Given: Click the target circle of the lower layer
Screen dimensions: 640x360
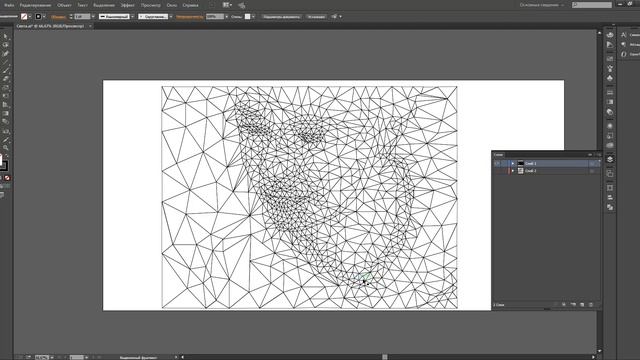Looking at the screenshot, I should tap(591, 171).
